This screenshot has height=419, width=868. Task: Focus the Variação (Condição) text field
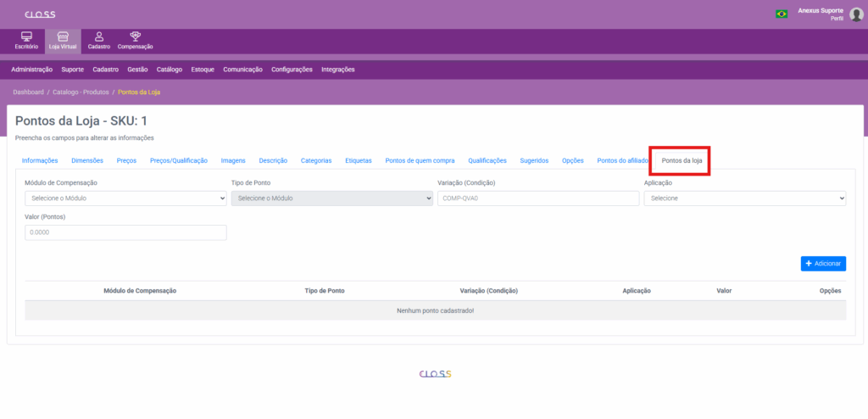(x=537, y=198)
